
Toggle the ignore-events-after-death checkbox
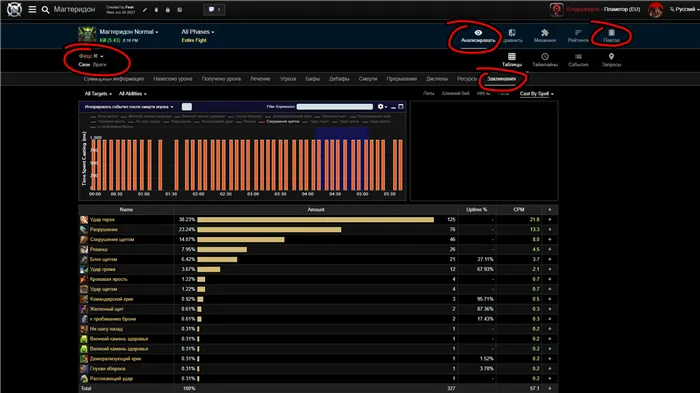pyautogui.click(x=187, y=107)
